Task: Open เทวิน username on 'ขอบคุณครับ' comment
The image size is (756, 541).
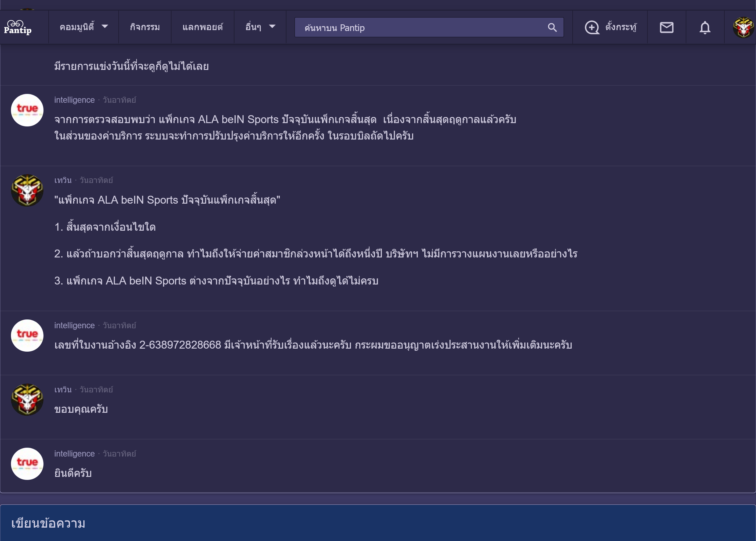Action: point(63,389)
